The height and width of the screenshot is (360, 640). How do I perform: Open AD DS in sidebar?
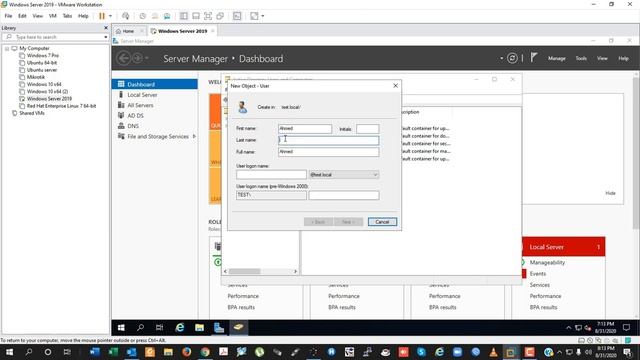(155, 116)
